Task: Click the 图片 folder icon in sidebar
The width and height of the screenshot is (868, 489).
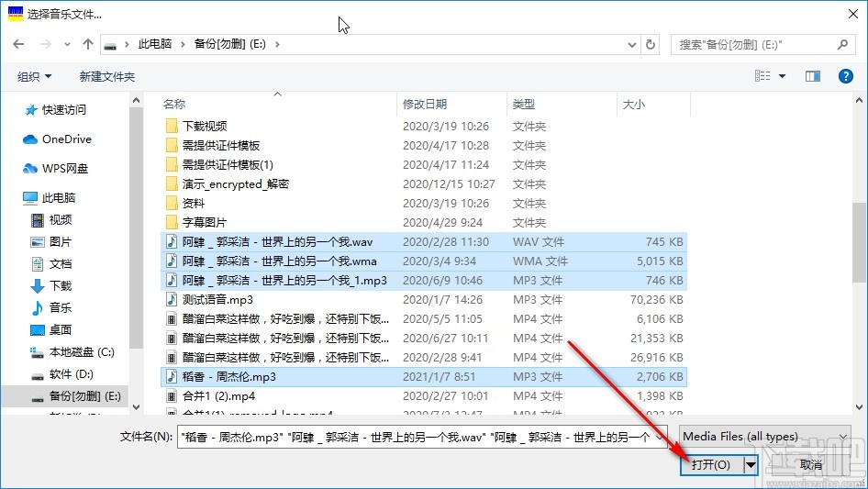Action: (x=37, y=242)
